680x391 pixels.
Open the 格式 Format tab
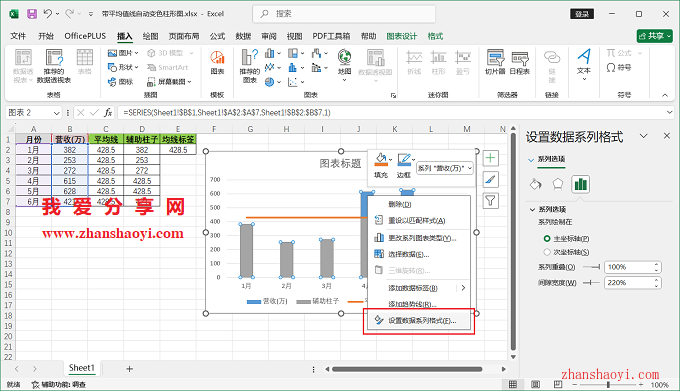(435, 36)
